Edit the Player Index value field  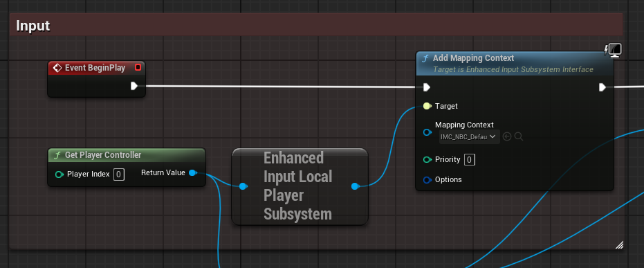pos(119,175)
